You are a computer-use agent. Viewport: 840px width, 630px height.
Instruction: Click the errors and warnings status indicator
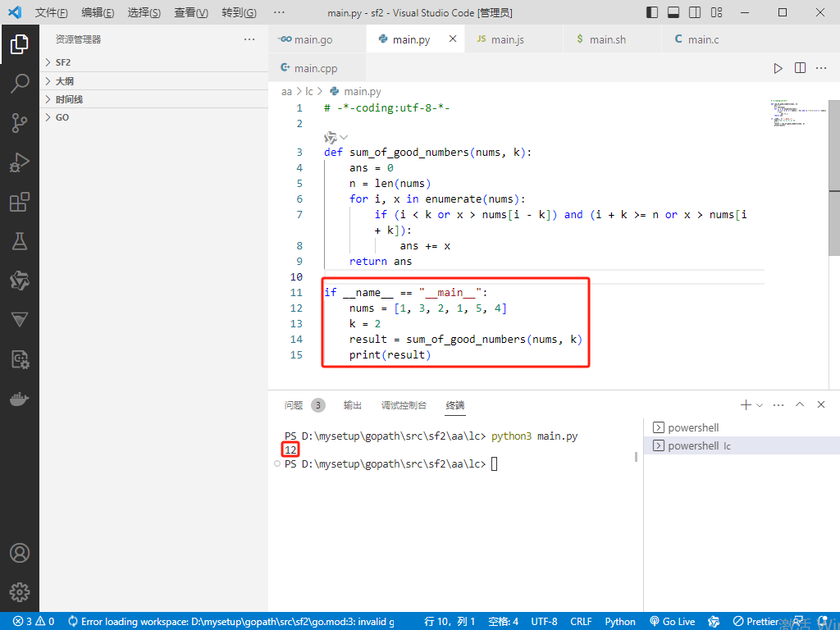(x=34, y=622)
